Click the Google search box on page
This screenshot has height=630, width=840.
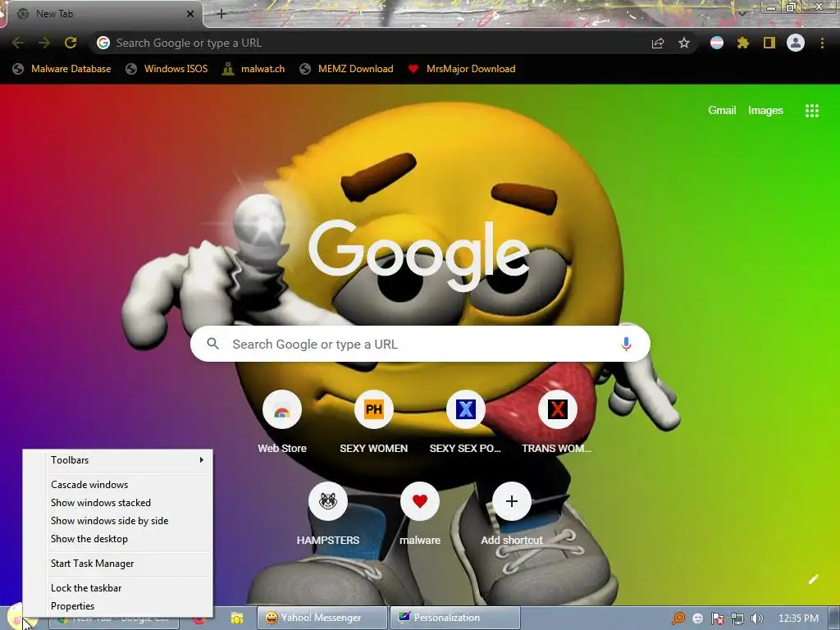pyautogui.click(x=420, y=344)
